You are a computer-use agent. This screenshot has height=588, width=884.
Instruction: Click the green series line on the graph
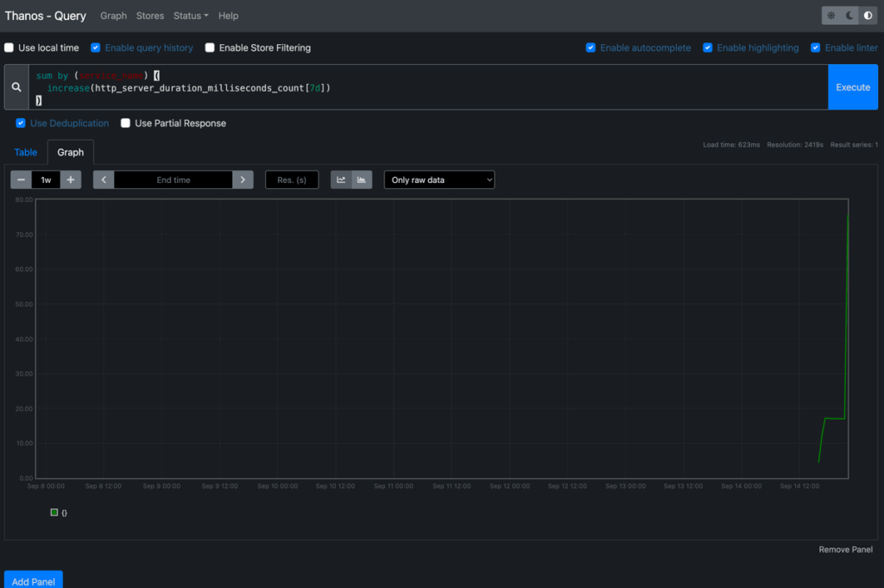click(x=835, y=418)
